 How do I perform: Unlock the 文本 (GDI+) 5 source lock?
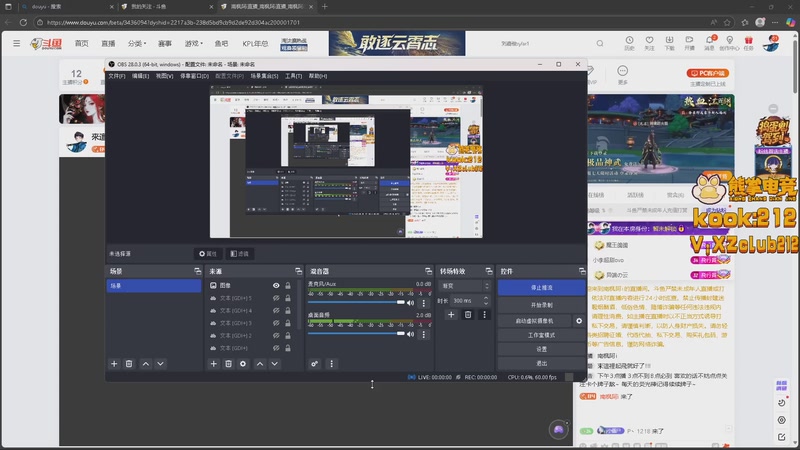[x=288, y=298]
